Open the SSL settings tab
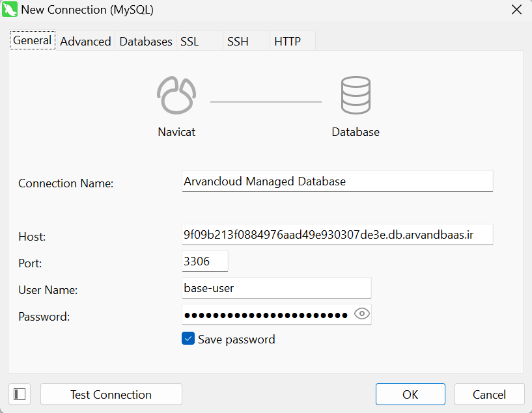This screenshot has height=413, width=532. 189,41
